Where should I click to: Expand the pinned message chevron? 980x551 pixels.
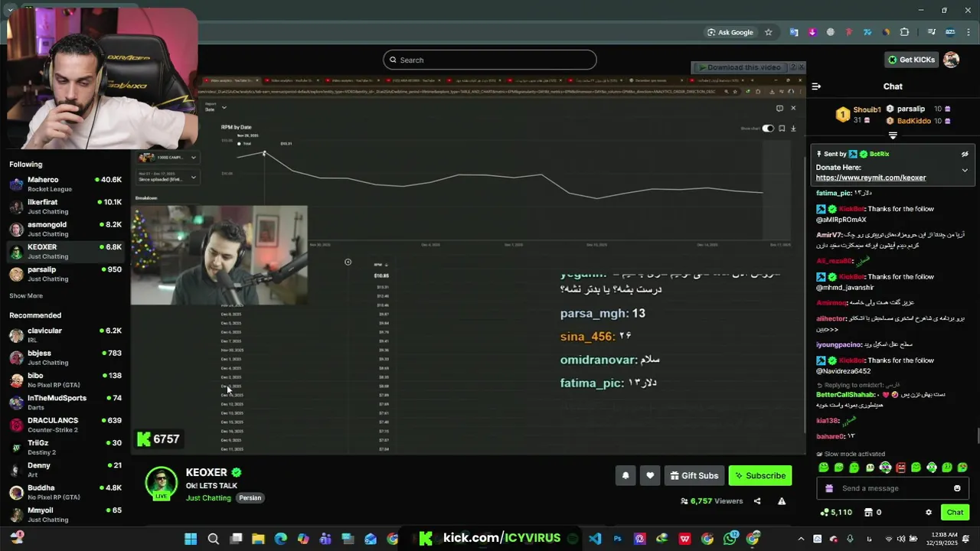965,170
